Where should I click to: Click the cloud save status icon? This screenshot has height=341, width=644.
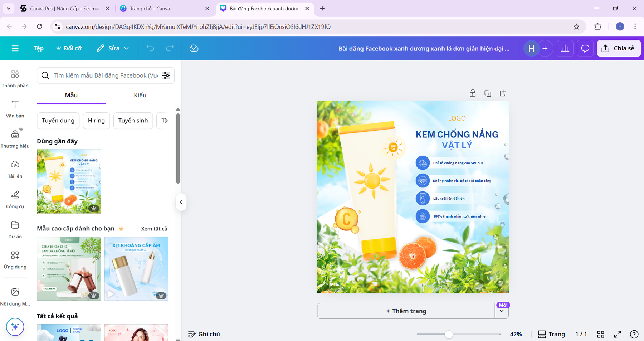[x=194, y=48]
